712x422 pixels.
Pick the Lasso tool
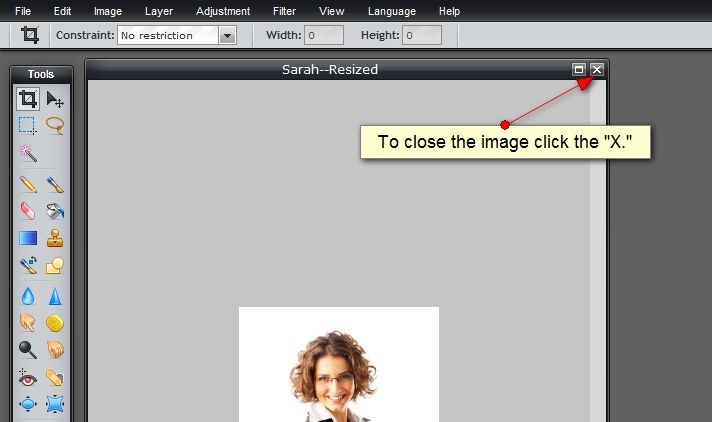(55, 125)
